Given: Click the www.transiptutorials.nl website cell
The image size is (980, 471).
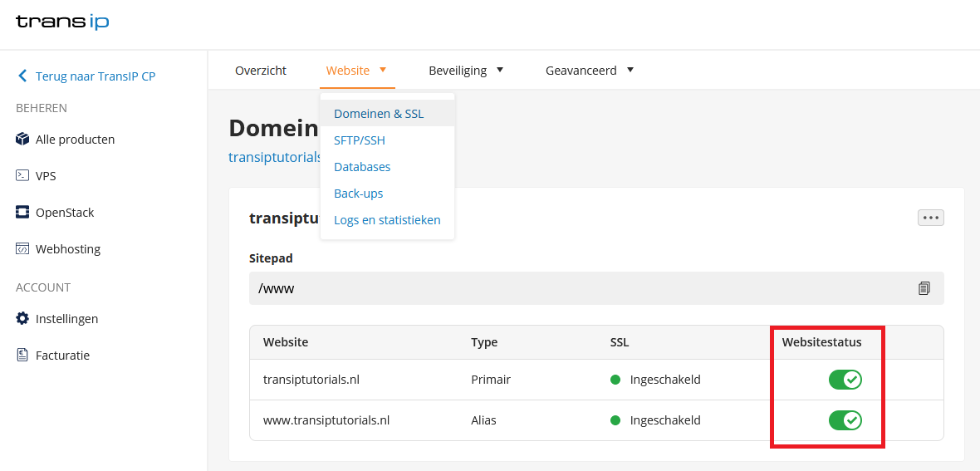Looking at the screenshot, I should click(326, 420).
